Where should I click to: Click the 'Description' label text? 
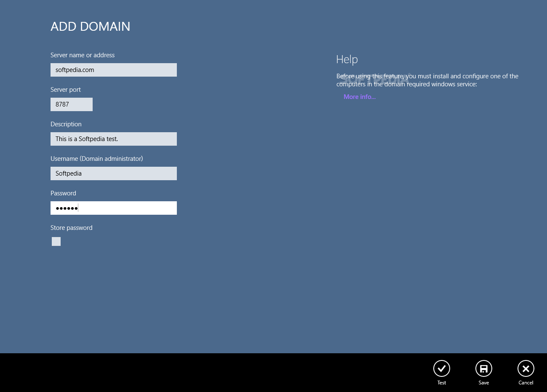(66, 124)
